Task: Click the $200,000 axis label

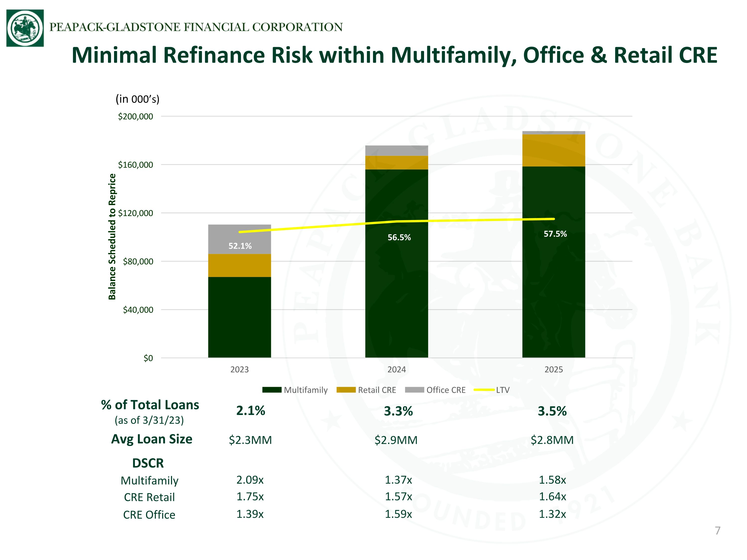Action: click(x=135, y=116)
